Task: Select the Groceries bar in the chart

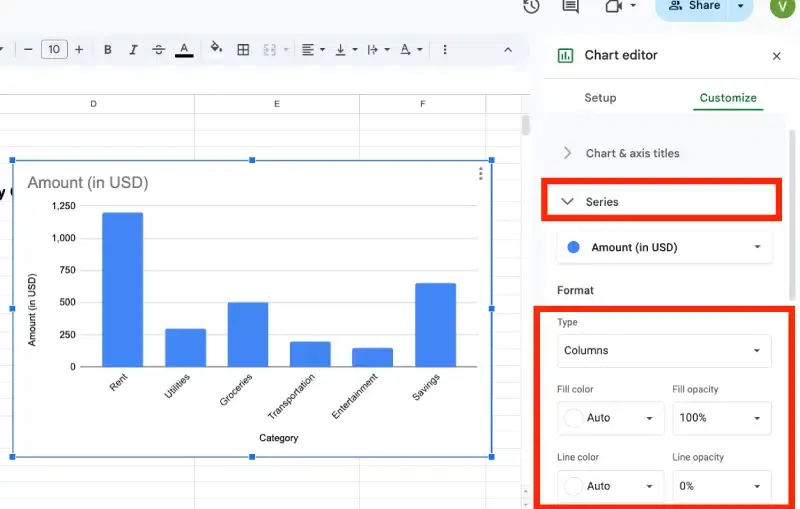Action: pyautogui.click(x=248, y=335)
